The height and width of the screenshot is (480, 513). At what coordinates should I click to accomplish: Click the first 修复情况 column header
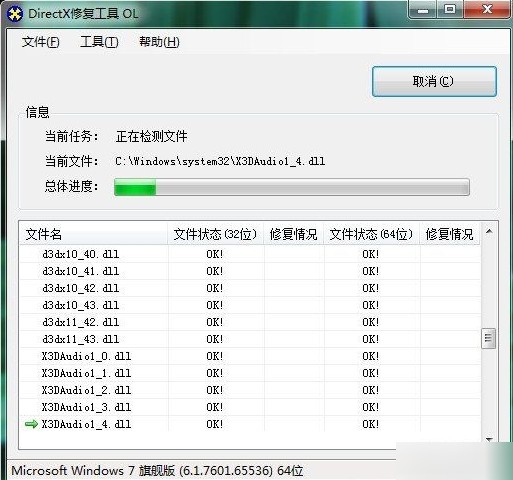(x=294, y=234)
